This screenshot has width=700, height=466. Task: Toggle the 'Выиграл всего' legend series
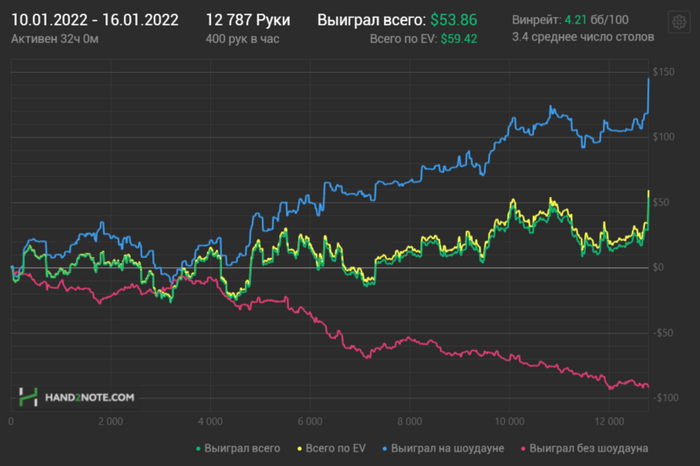[x=238, y=448]
